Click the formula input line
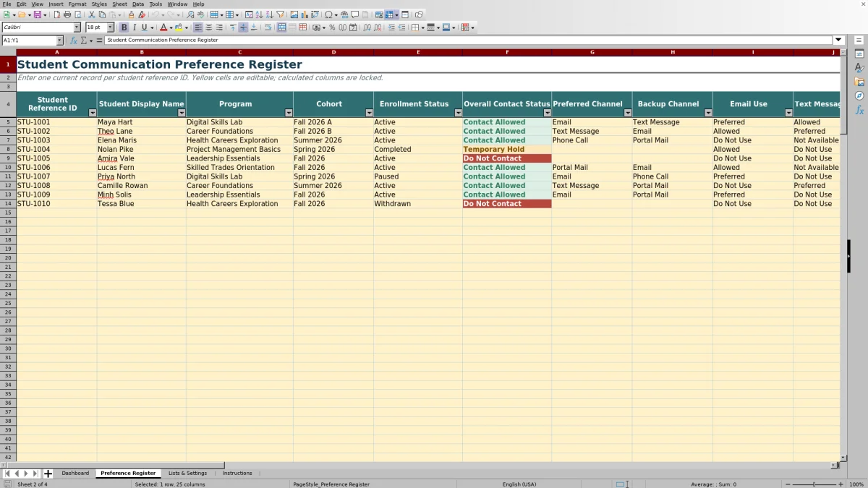 tap(469, 40)
